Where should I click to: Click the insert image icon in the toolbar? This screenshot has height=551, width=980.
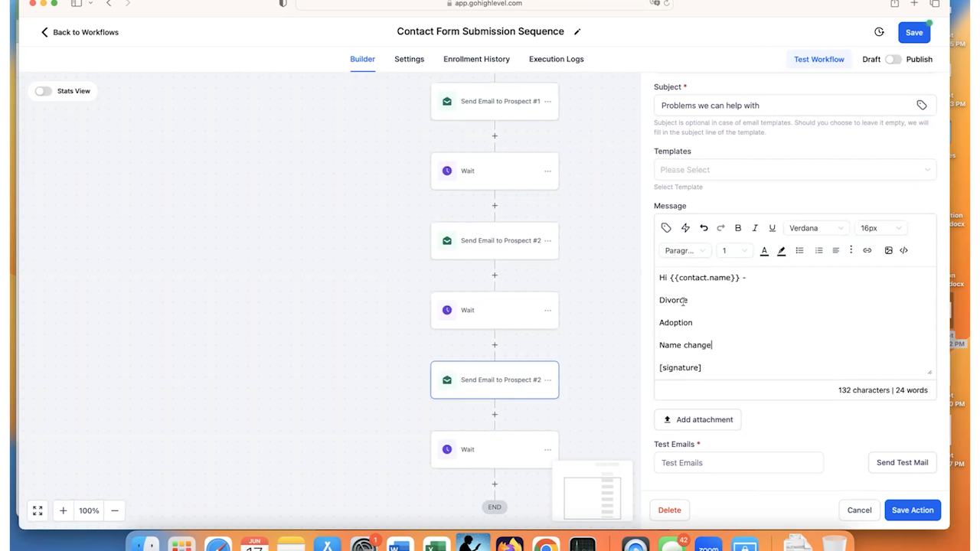(x=888, y=250)
